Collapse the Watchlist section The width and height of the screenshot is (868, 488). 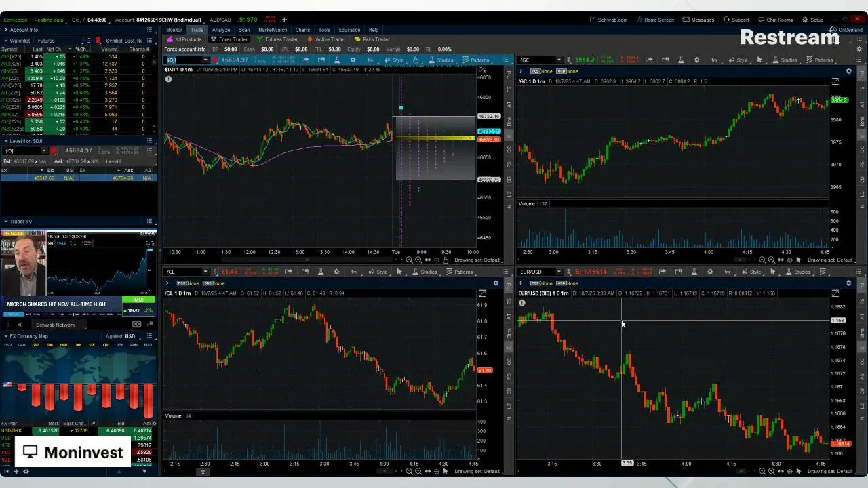[5, 41]
